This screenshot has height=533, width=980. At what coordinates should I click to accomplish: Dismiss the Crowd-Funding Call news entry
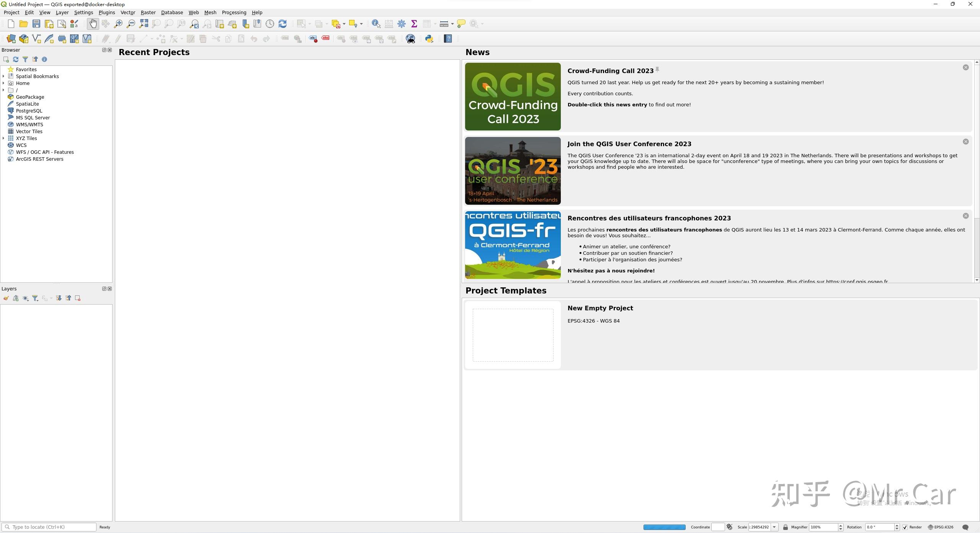pos(965,68)
